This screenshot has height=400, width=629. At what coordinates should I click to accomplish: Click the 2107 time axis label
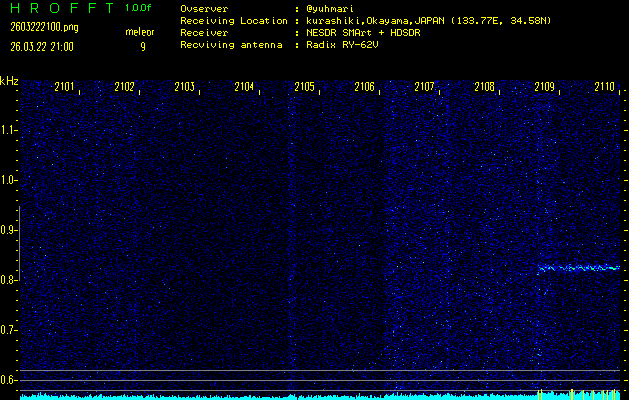point(424,87)
